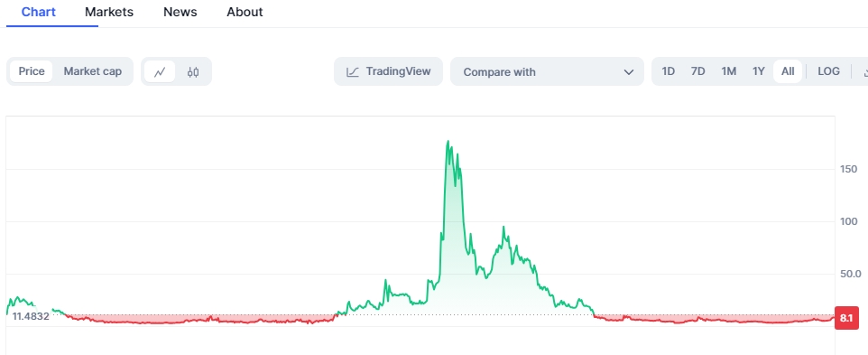This screenshot has height=355, width=868.
Task: Click the highest peak of the price line
Action: (x=448, y=141)
